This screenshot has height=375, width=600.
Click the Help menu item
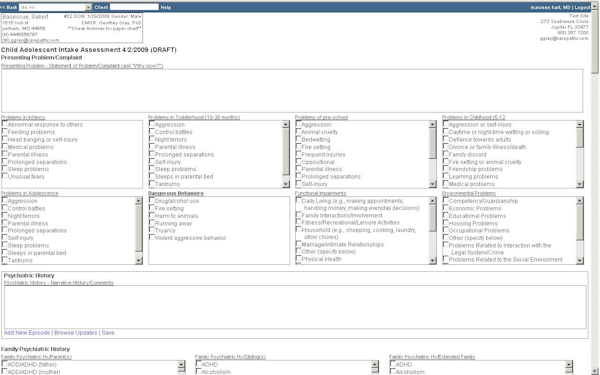coord(166,7)
